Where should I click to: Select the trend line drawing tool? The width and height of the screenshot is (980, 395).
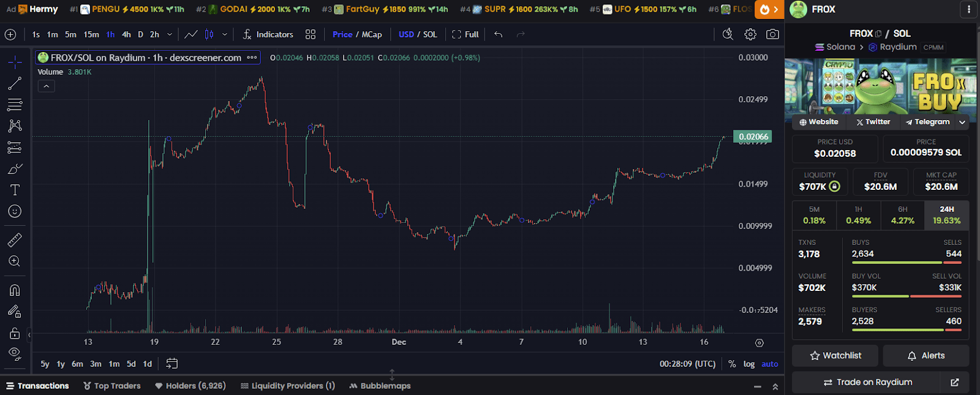pos(15,83)
